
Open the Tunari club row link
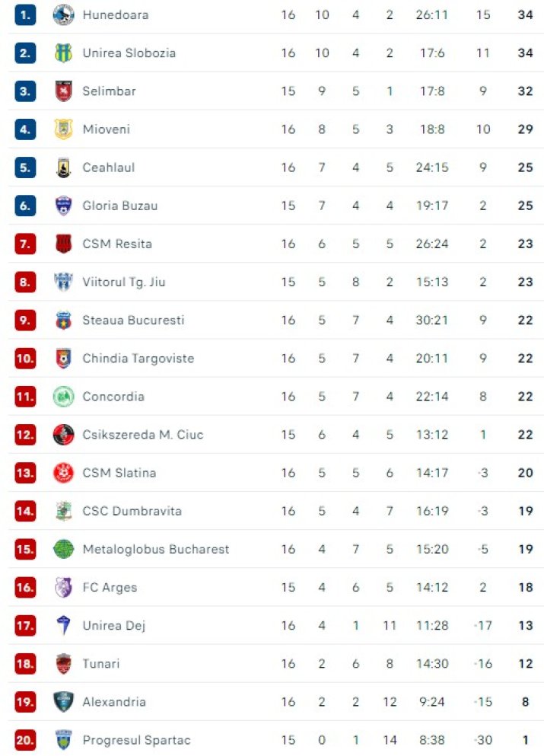(275, 663)
